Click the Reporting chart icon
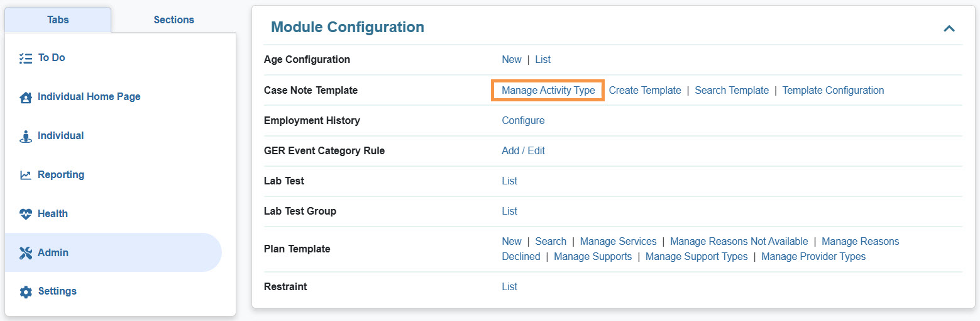 [26, 175]
